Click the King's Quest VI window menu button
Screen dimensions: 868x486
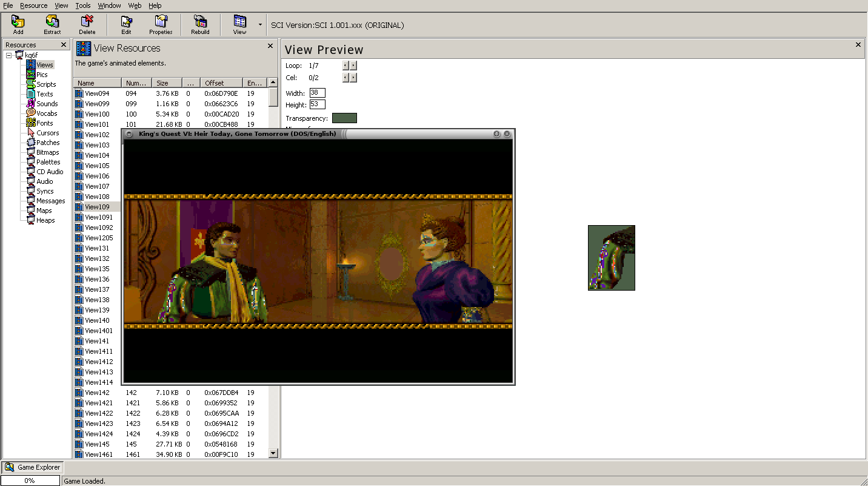coord(129,133)
